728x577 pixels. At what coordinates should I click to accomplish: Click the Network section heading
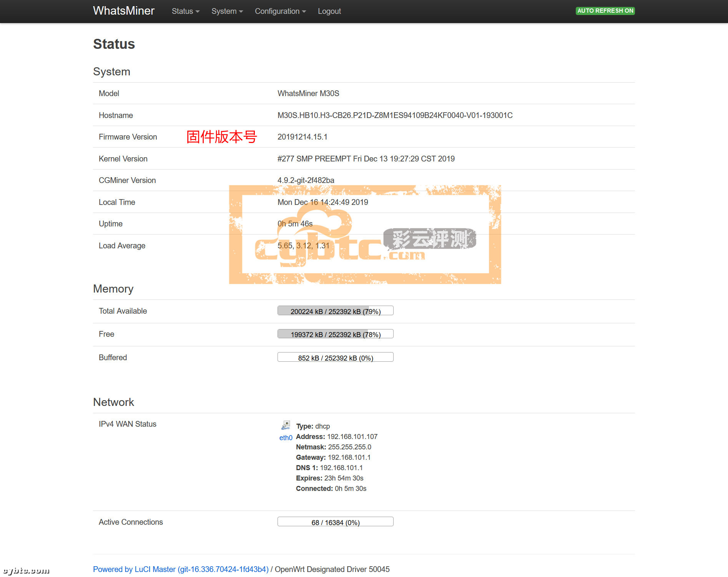coord(114,402)
